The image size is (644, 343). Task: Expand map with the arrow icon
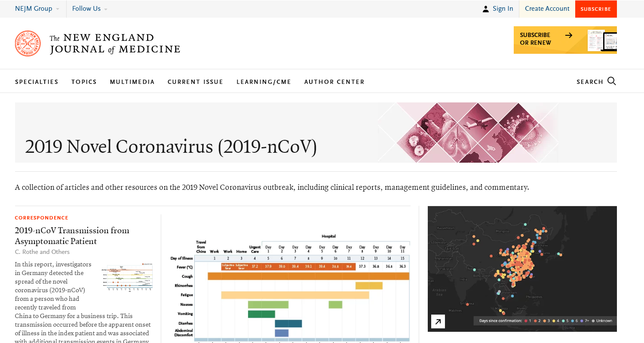(x=438, y=321)
